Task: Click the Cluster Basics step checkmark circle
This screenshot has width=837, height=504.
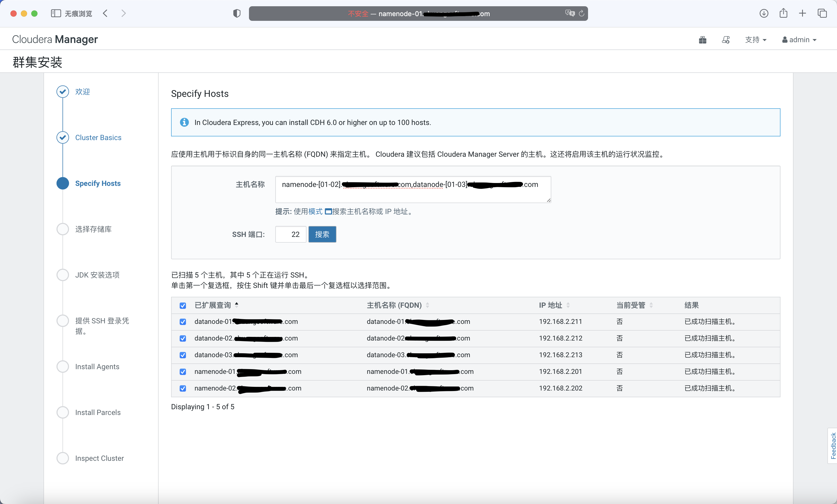Action: [x=63, y=137]
